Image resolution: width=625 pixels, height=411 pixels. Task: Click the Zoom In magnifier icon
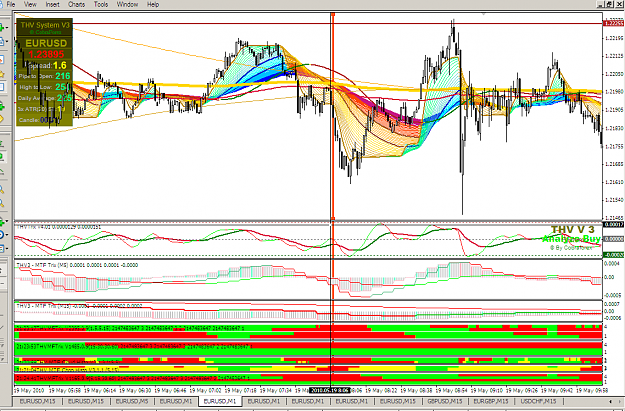click(2, 189)
